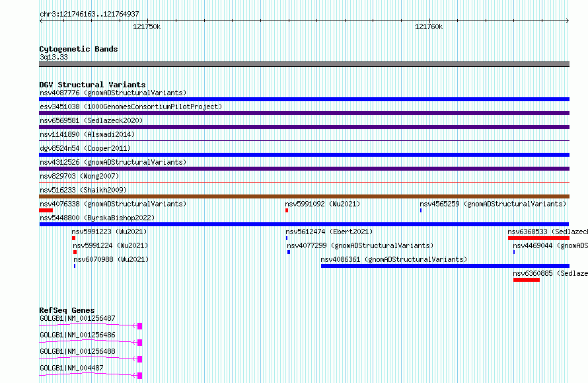Open the RefSeq Genes track title
The height and width of the screenshot is (383, 588).
pyautogui.click(x=67, y=310)
